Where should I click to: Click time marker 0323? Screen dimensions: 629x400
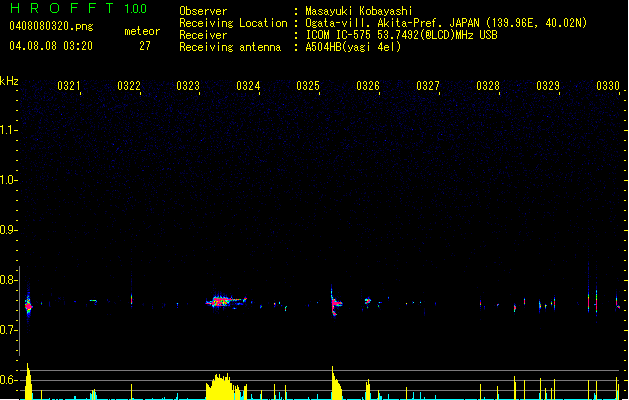tap(188, 86)
